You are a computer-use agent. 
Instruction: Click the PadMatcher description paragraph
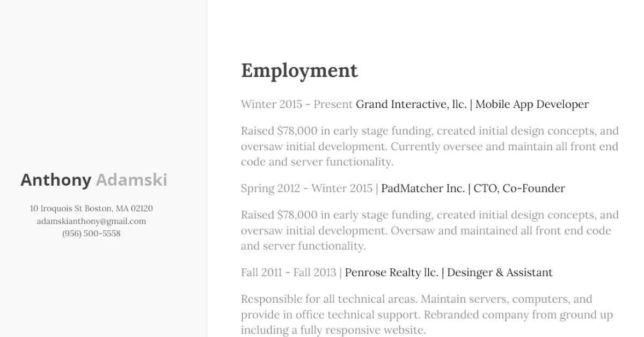[430, 231]
